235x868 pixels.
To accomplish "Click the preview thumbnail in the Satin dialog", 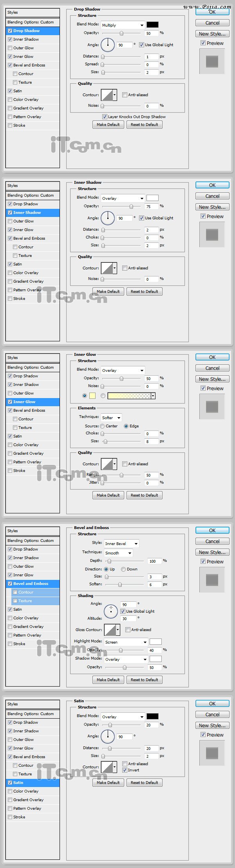I will click(212, 753).
